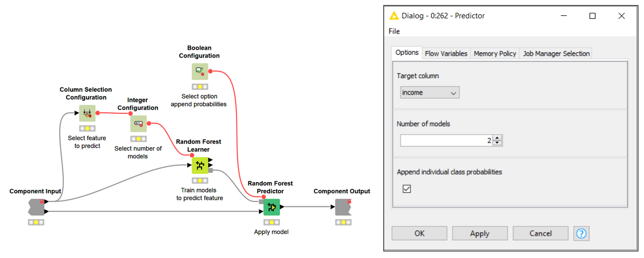This screenshot has width=644, height=258.
Task: Switch to the Memory Policy tab
Action: pyautogui.click(x=495, y=53)
